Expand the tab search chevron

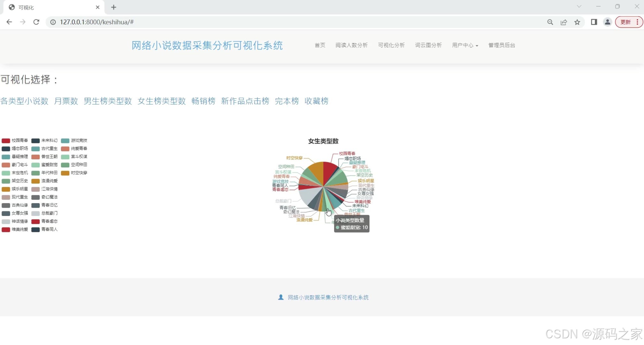pos(579,6)
